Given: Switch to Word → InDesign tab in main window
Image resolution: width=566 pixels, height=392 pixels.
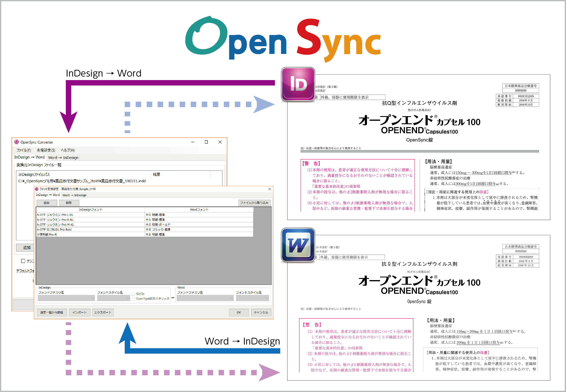Looking at the screenshot, I should [x=63, y=158].
